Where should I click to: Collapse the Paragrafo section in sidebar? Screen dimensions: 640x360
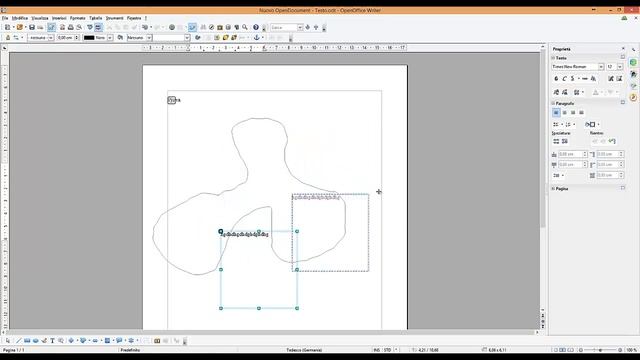pos(553,103)
